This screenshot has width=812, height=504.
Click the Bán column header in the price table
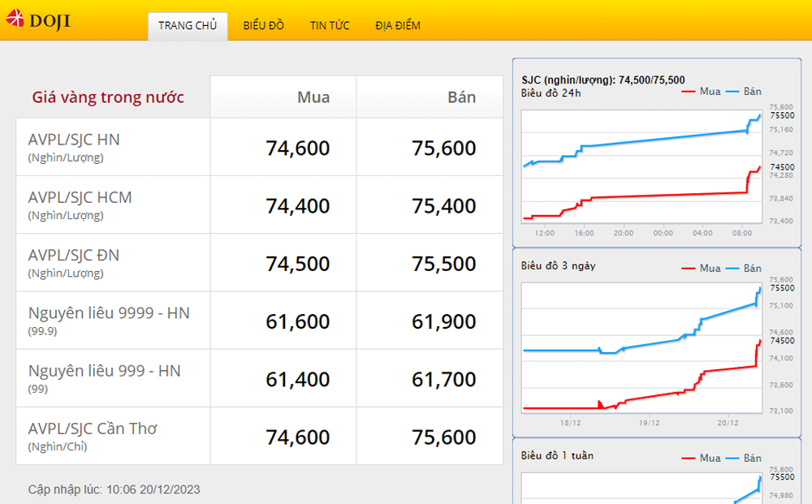coord(461,97)
